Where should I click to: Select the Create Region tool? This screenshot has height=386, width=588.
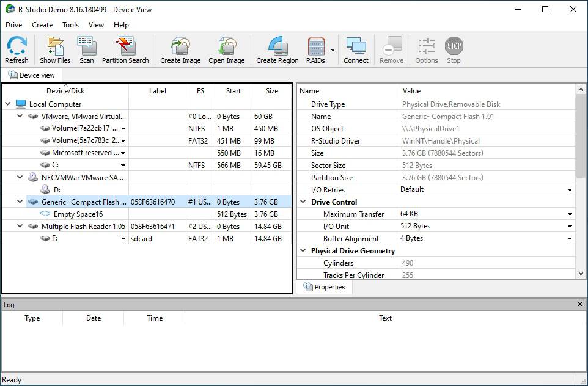click(x=277, y=46)
